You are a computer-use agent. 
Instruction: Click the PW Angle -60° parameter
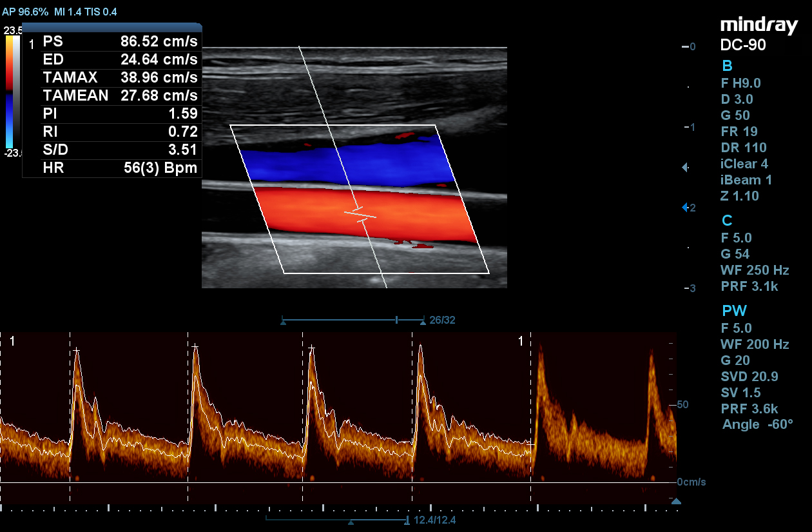pyautogui.click(x=757, y=424)
